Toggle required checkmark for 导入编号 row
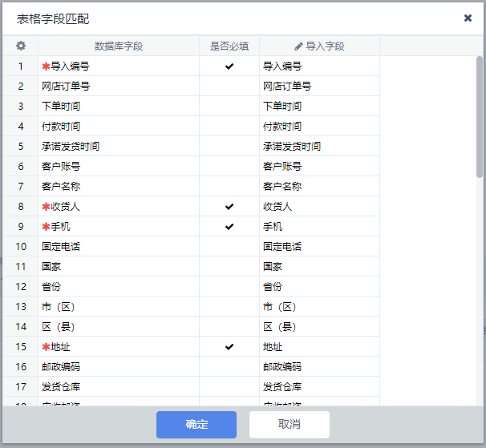This screenshot has width=486, height=448. [x=229, y=67]
